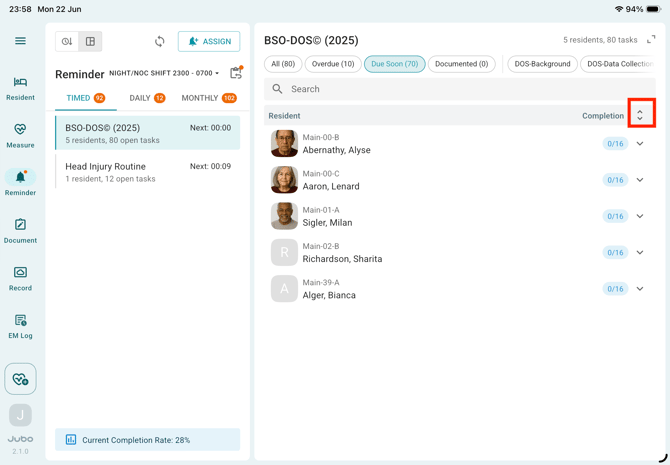This screenshot has width=670, height=465.
Task: Select the Overdue (10) filter chip
Action: [333, 64]
